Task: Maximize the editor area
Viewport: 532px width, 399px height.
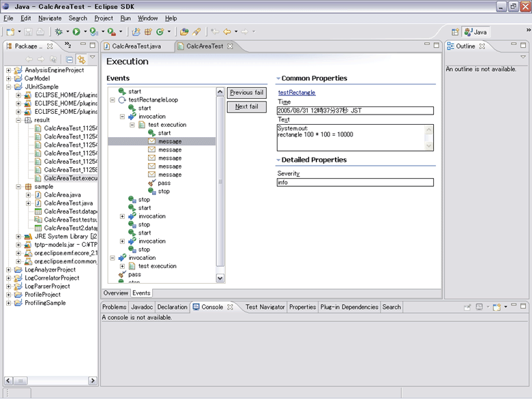Action: tap(437, 45)
